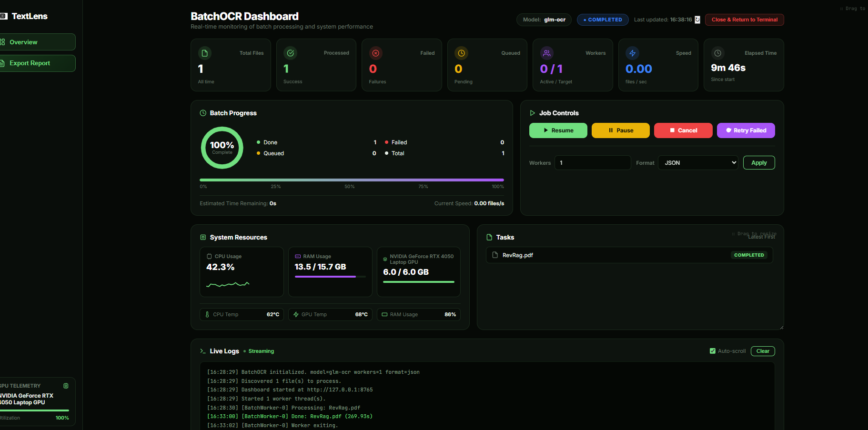Click the Live Logs terminal prompt icon

click(203, 351)
